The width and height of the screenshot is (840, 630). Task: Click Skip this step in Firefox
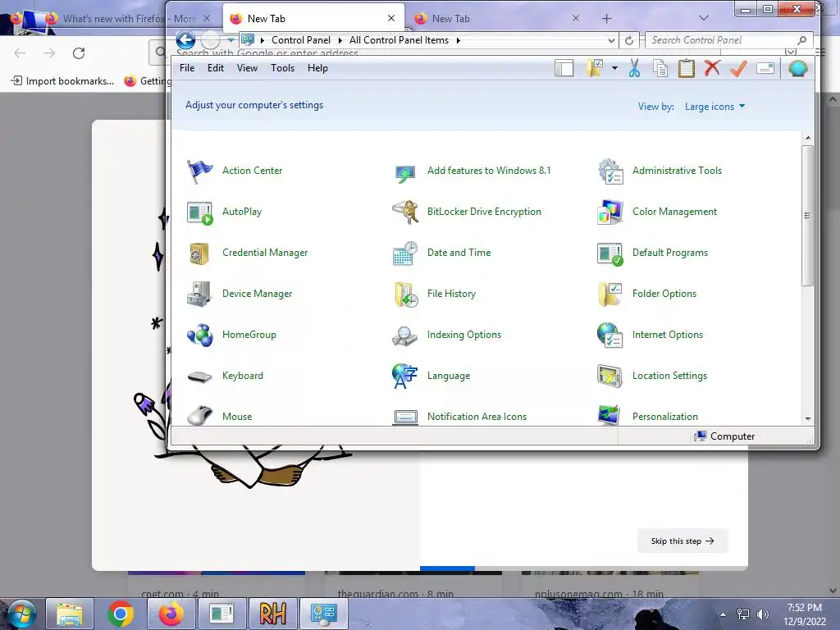pos(682,541)
